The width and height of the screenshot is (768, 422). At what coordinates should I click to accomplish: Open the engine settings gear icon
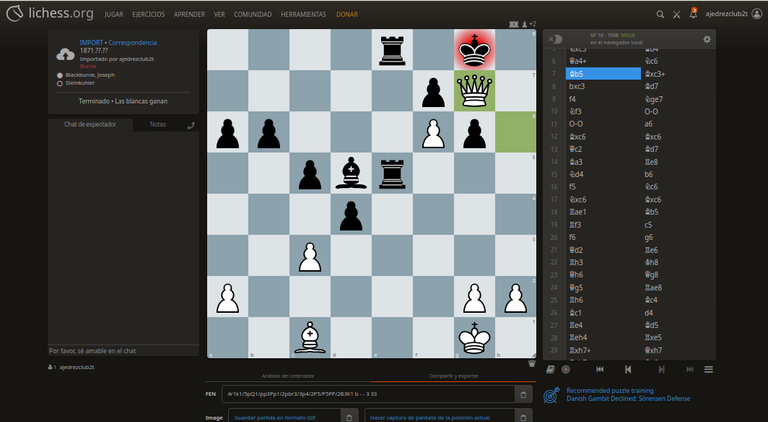tap(707, 39)
